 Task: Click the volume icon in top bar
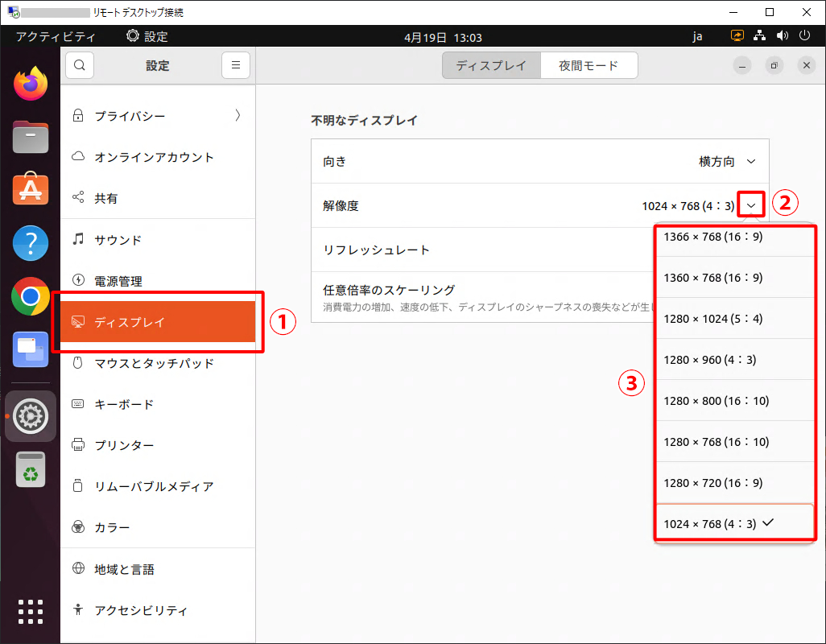click(x=782, y=36)
